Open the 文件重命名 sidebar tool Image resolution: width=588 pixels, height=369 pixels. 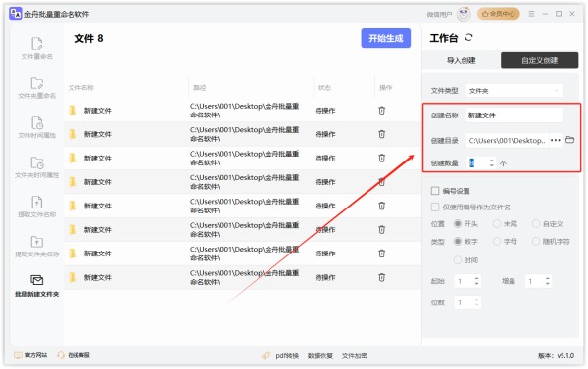coord(37,48)
